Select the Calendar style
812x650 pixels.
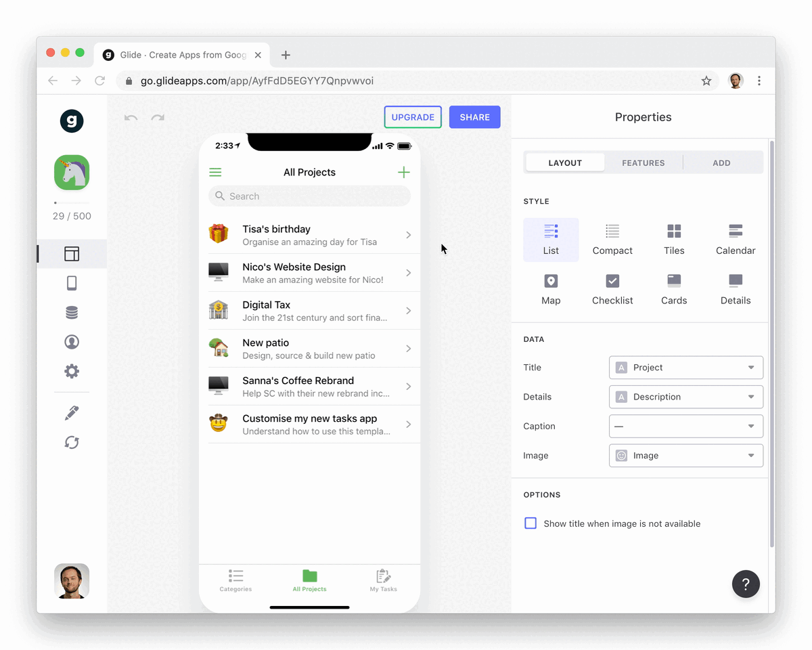point(736,240)
